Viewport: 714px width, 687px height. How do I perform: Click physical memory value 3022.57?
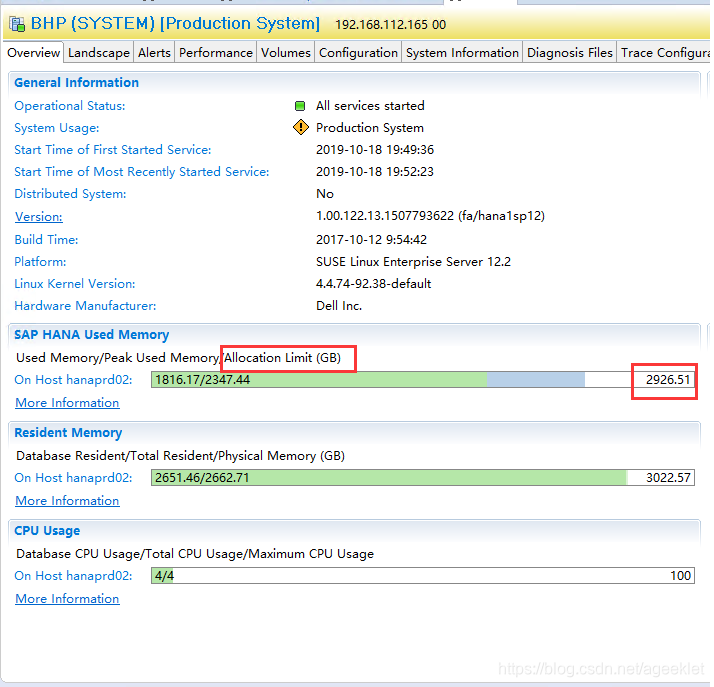point(668,478)
